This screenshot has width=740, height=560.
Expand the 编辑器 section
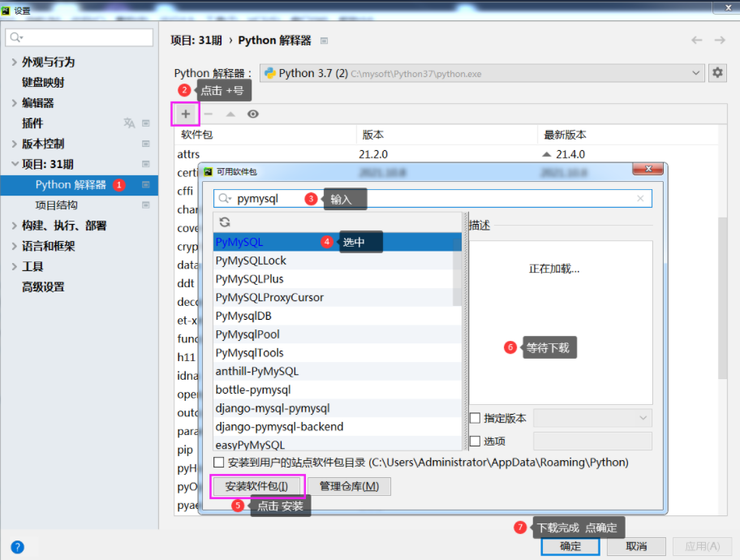[x=14, y=103]
